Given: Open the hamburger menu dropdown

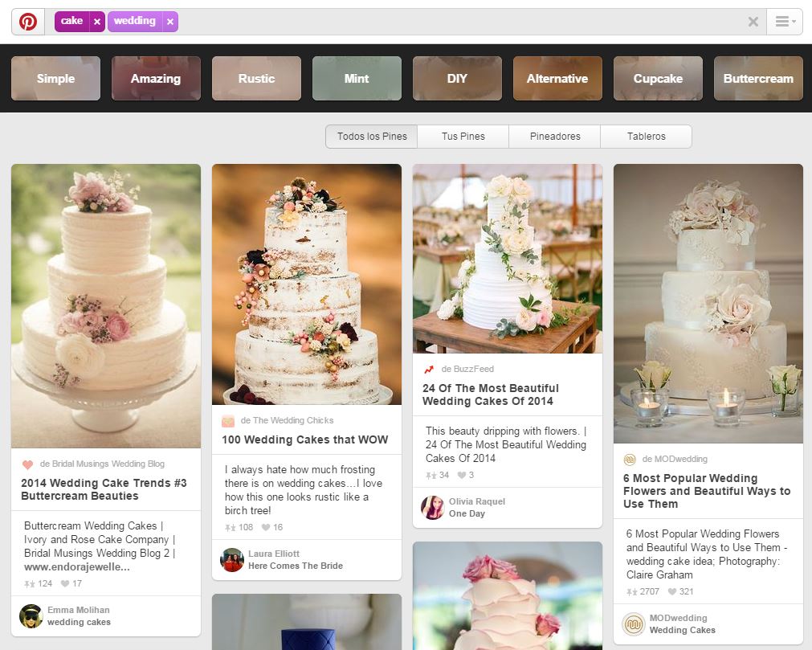Looking at the screenshot, I should point(785,22).
